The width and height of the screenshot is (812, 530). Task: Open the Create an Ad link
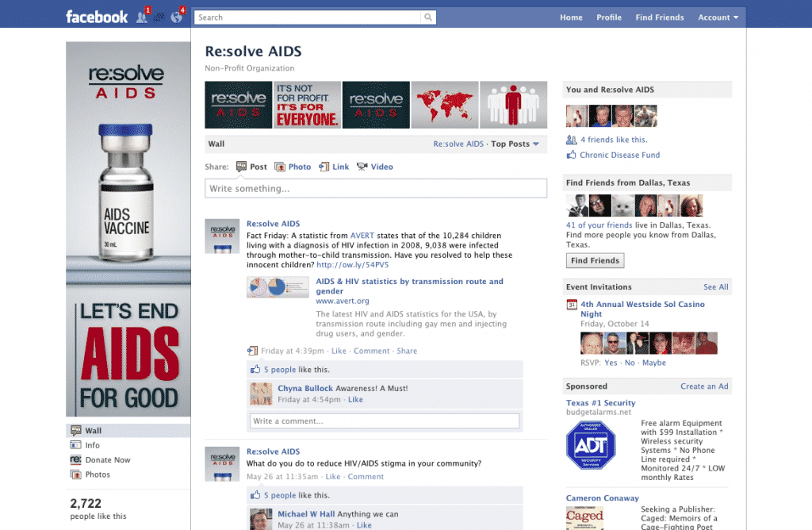point(704,386)
